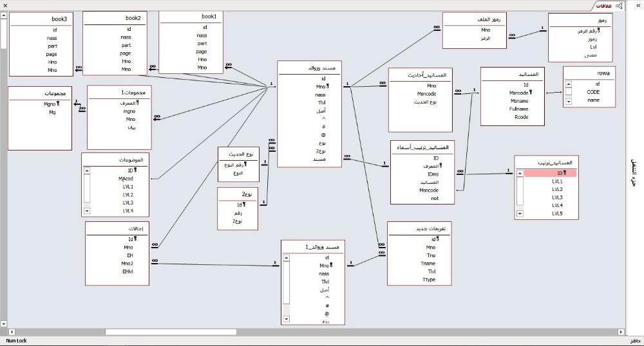
Task: Select the relationship line between رموز الملف and رموز
Action: click(x=528, y=35)
